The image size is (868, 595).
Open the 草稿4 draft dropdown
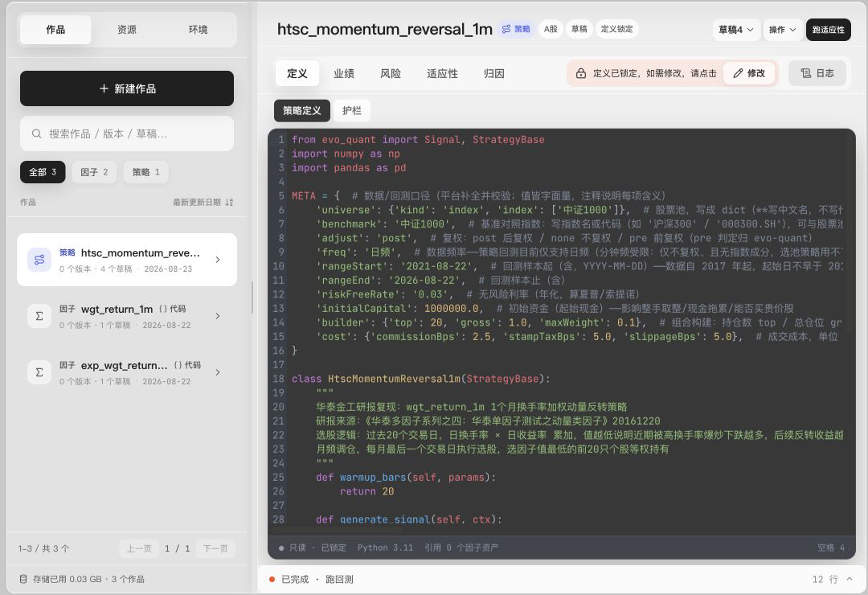(735, 30)
